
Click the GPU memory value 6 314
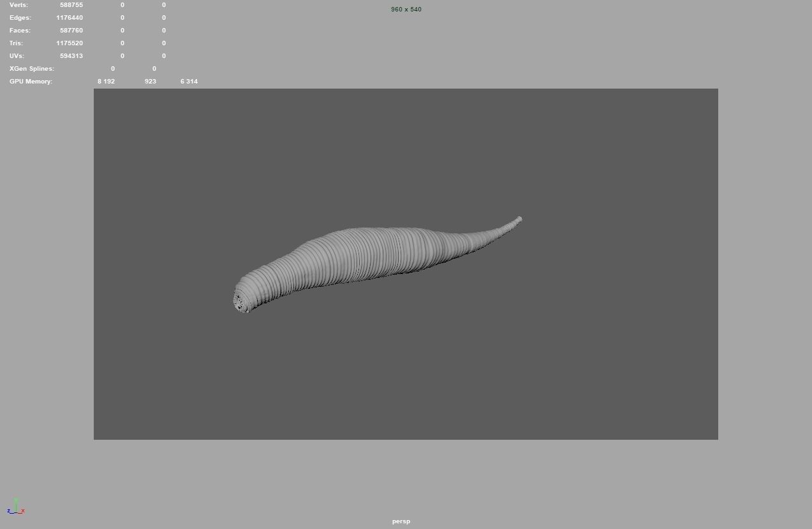pyautogui.click(x=189, y=82)
